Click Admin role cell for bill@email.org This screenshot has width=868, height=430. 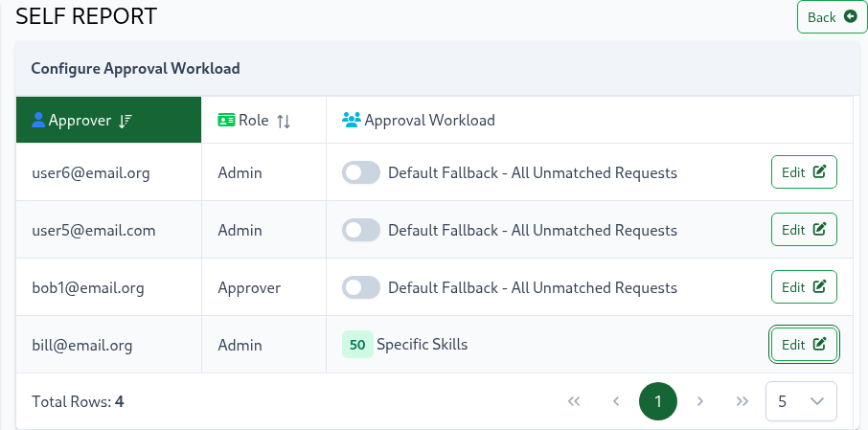coord(263,346)
